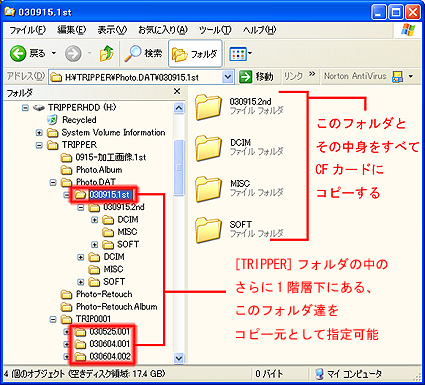Select 030915.2nd folder in the tree
The image size is (425, 385).
point(124,207)
